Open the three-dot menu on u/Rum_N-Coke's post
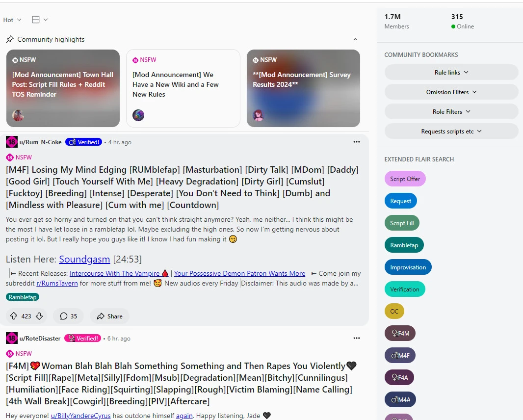This screenshot has width=523, height=420. pyautogui.click(x=356, y=142)
